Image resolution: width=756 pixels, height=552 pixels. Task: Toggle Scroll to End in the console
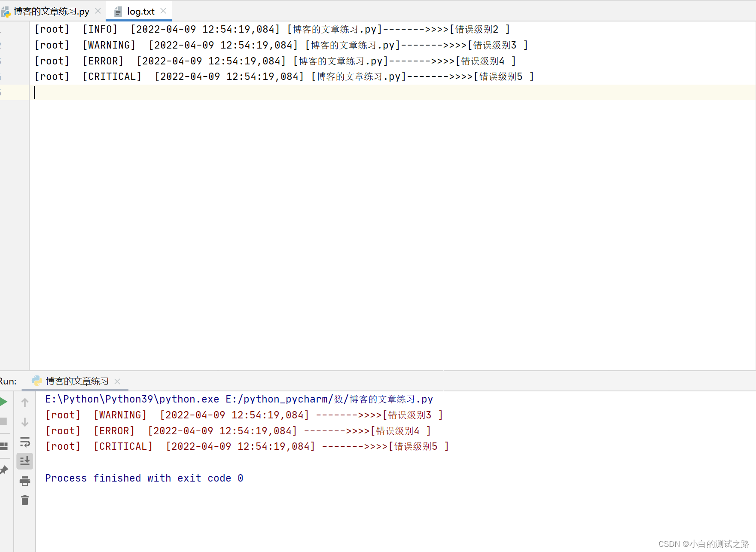tap(24, 461)
